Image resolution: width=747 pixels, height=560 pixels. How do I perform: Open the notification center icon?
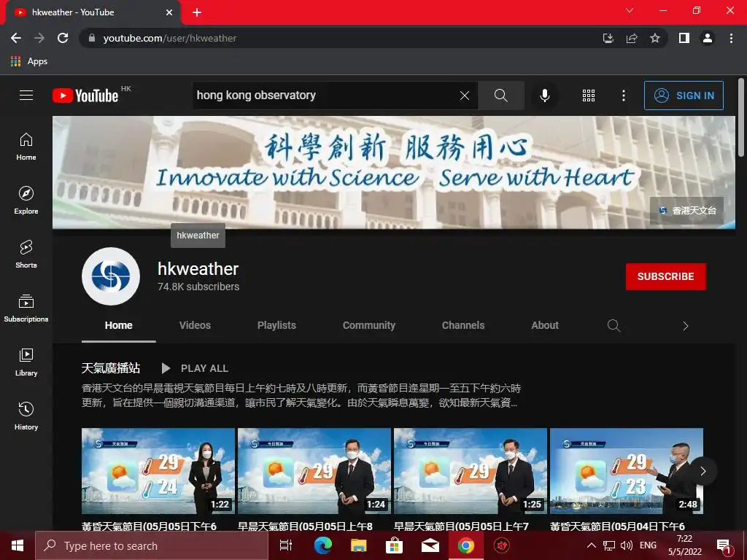click(x=724, y=546)
